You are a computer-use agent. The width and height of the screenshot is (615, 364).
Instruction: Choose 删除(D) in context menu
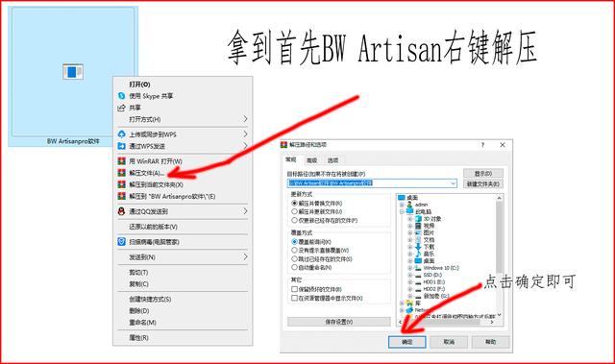[184, 311]
